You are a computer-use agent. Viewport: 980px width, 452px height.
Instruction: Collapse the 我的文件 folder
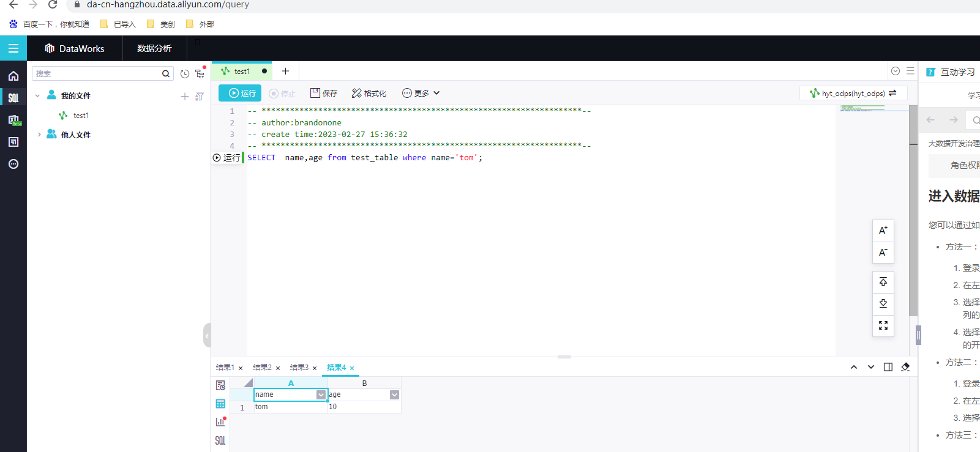[37, 96]
